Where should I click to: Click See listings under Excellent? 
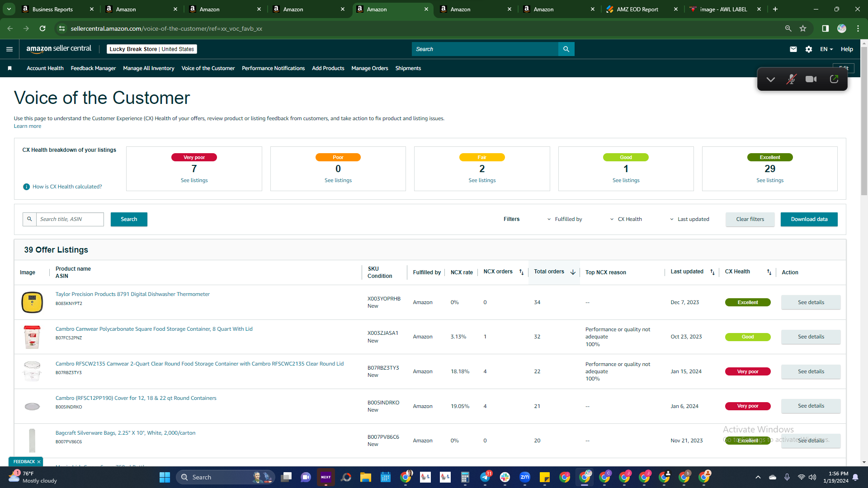point(770,180)
